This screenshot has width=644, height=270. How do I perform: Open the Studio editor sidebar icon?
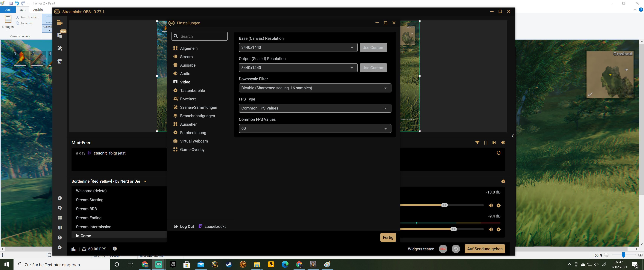coord(60,22)
